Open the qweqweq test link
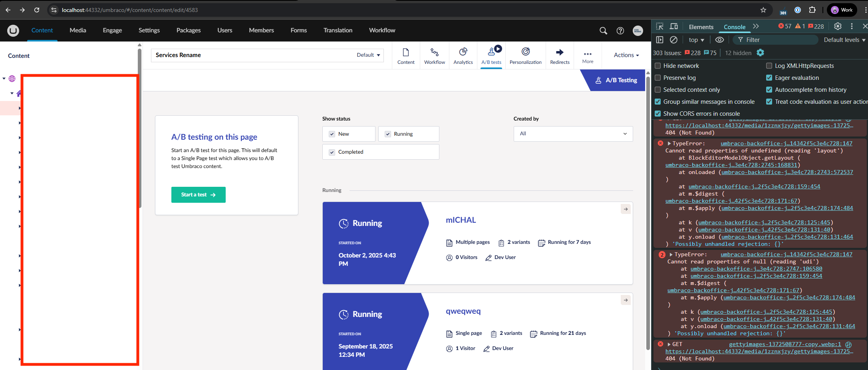The height and width of the screenshot is (370, 868). click(x=463, y=311)
